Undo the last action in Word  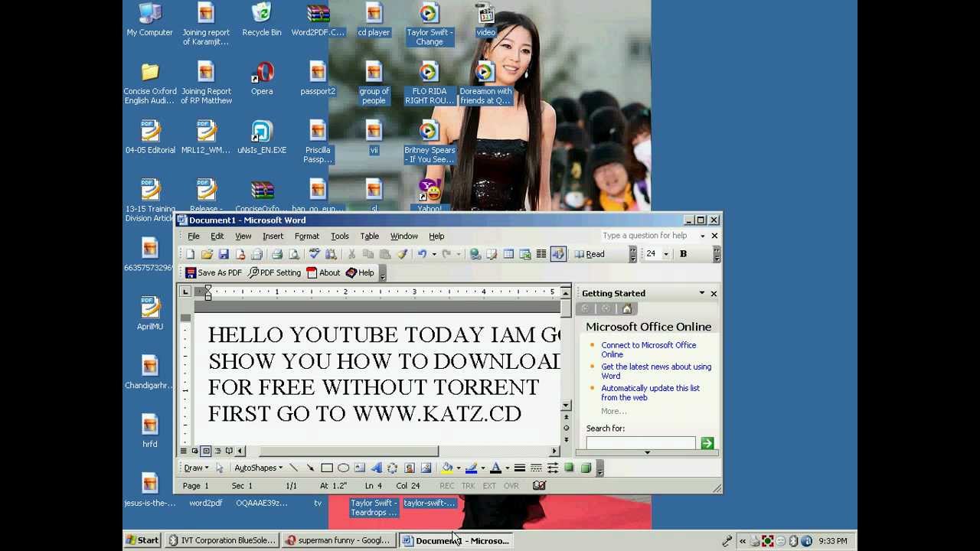(x=422, y=254)
